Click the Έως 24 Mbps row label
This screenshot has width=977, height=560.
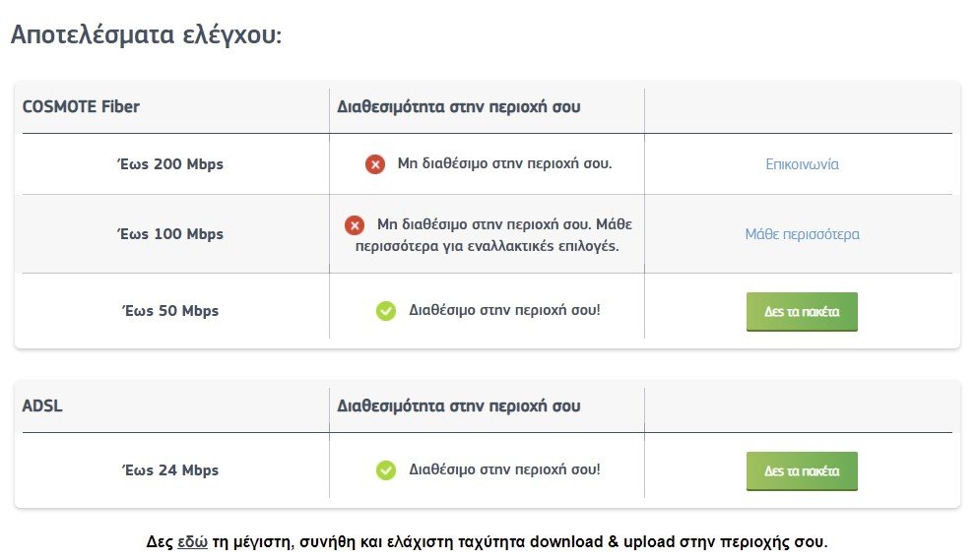coord(170,469)
